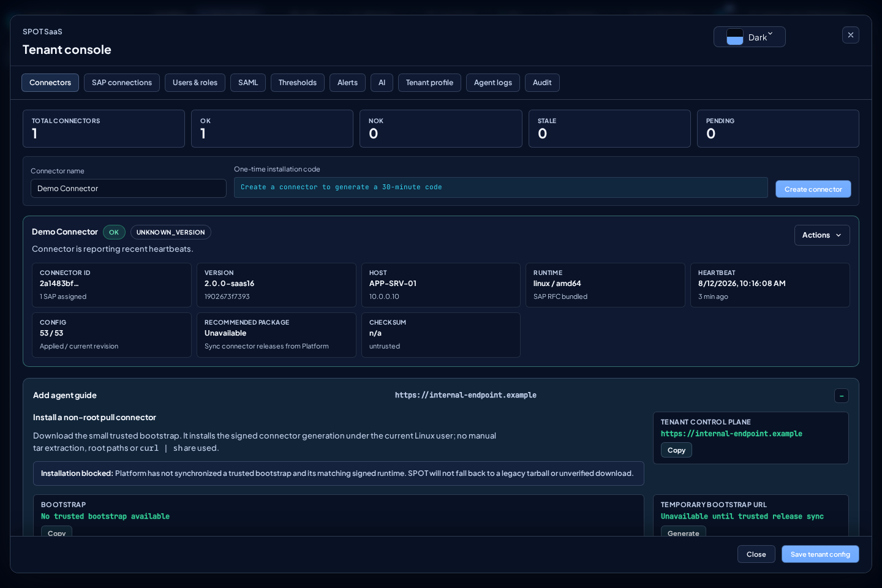Click the host name APP-SRV-01

(393, 284)
